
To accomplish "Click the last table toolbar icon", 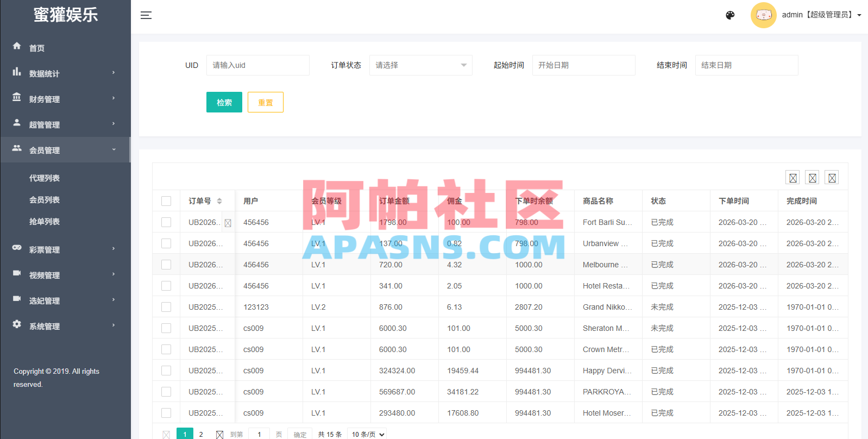I will tap(832, 178).
